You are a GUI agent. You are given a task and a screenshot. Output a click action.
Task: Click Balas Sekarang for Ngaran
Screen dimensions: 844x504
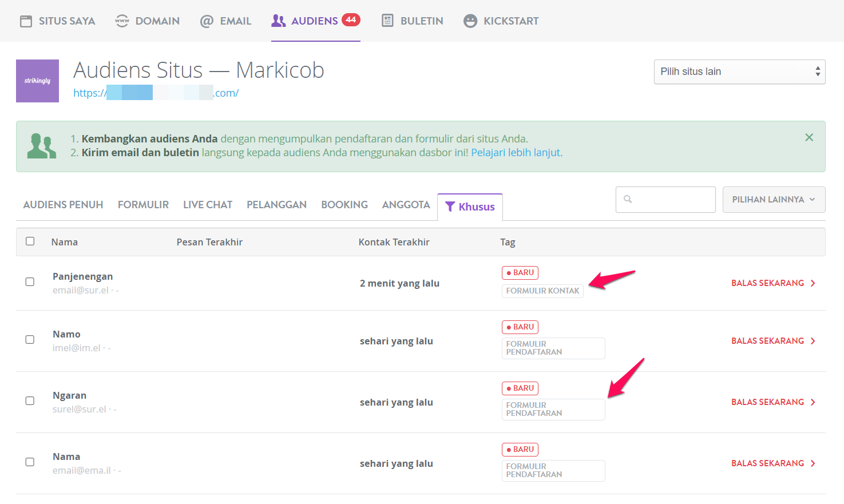pyautogui.click(x=774, y=402)
